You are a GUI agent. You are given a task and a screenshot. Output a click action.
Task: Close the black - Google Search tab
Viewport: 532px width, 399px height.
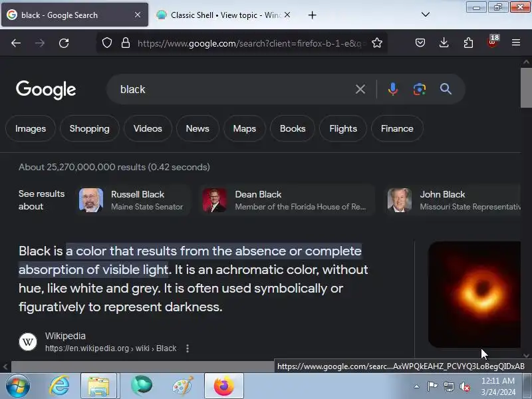click(138, 15)
